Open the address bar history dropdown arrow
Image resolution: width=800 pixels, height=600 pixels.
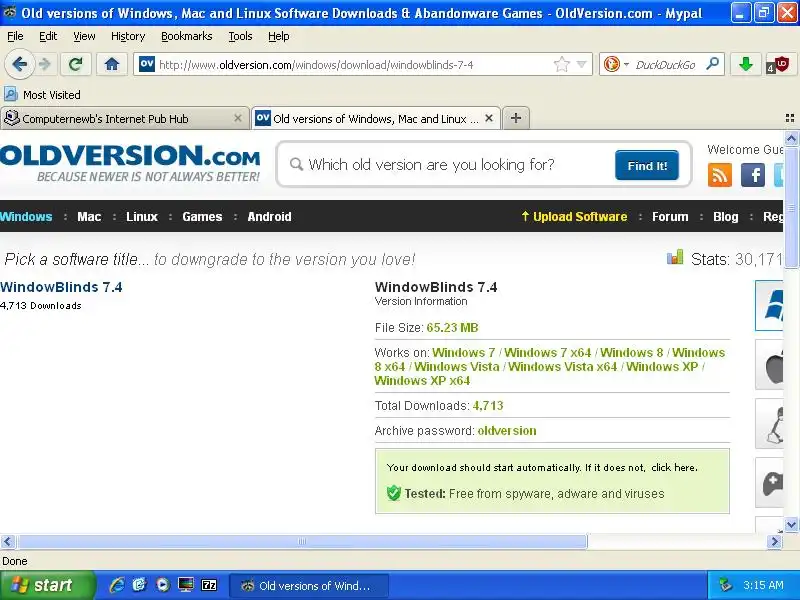pos(582,64)
